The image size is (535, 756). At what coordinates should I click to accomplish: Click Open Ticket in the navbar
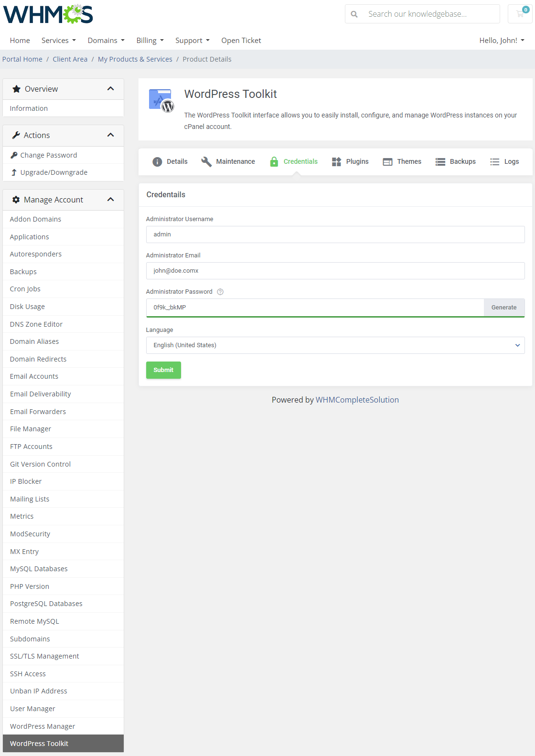point(241,41)
